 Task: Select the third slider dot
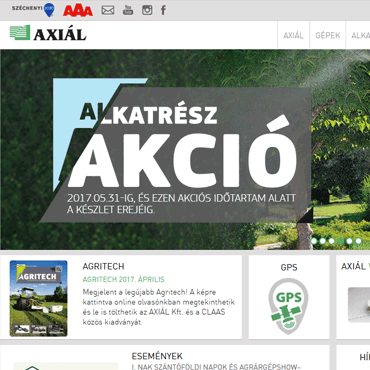click(x=332, y=241)
